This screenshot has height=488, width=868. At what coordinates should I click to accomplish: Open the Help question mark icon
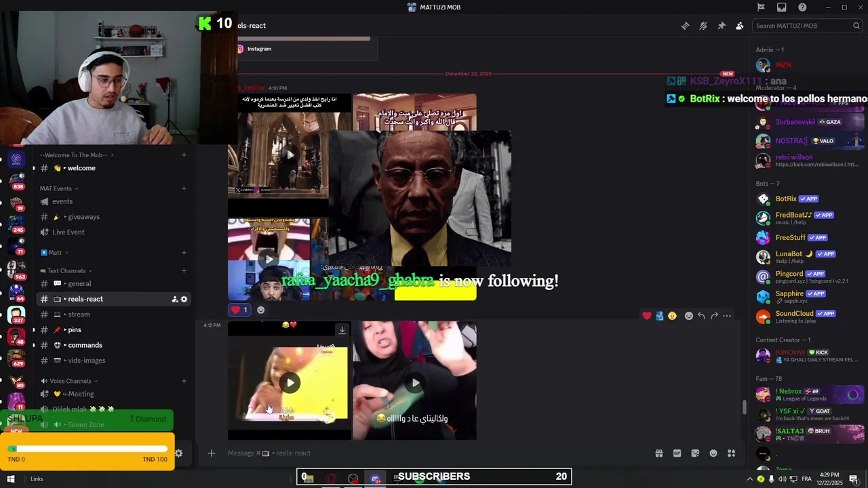click(802, 7)
